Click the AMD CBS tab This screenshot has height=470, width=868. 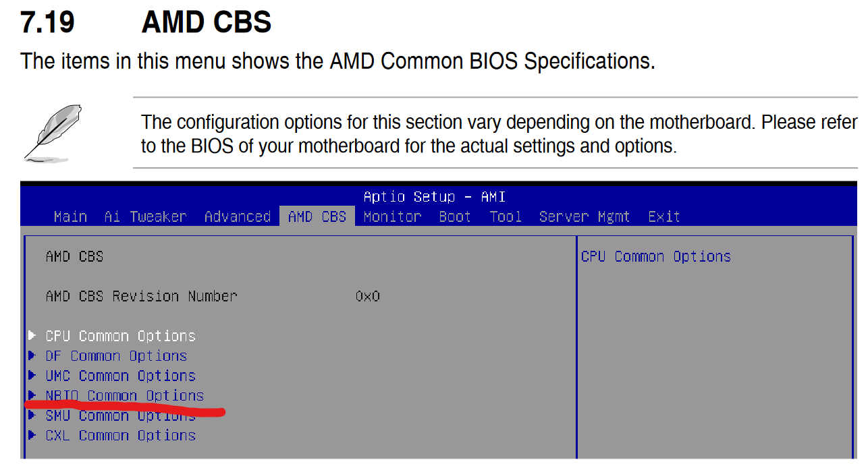coord(317,216)
